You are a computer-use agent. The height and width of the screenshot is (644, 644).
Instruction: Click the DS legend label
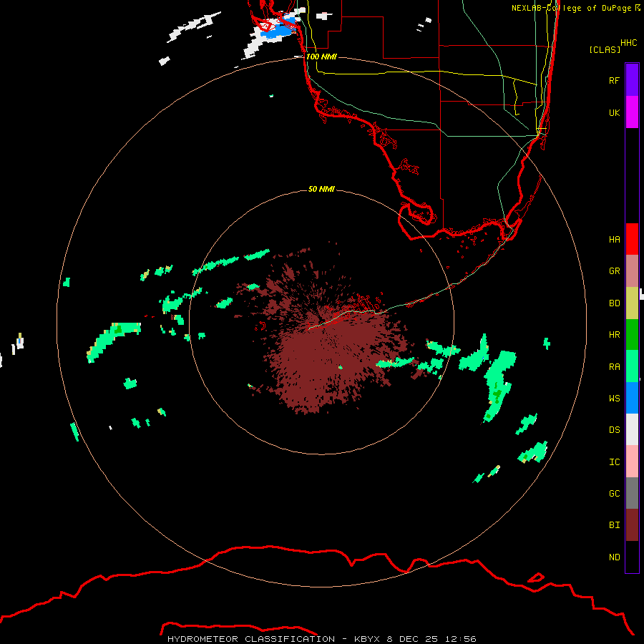614,430
